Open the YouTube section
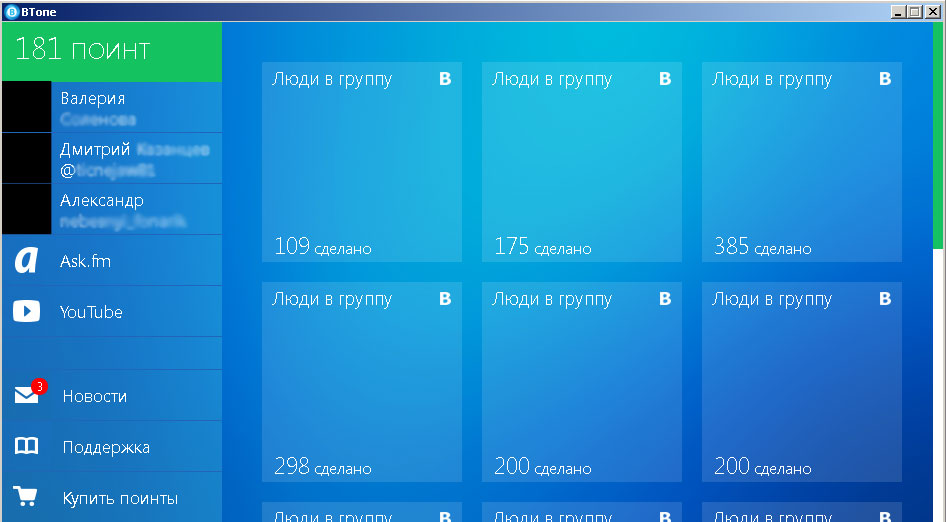The height and width of the screenshot is (522, 946). click(x=112, y=311)
